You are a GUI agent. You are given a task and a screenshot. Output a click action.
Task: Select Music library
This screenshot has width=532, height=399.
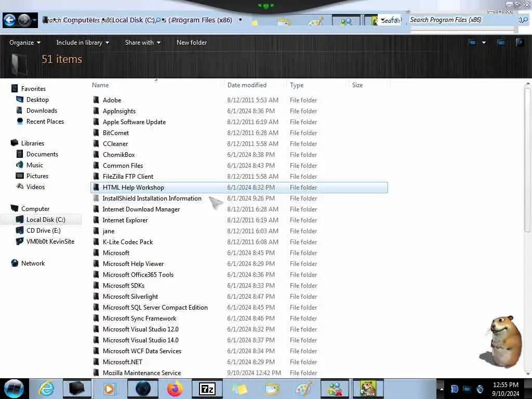coord(35,165)
